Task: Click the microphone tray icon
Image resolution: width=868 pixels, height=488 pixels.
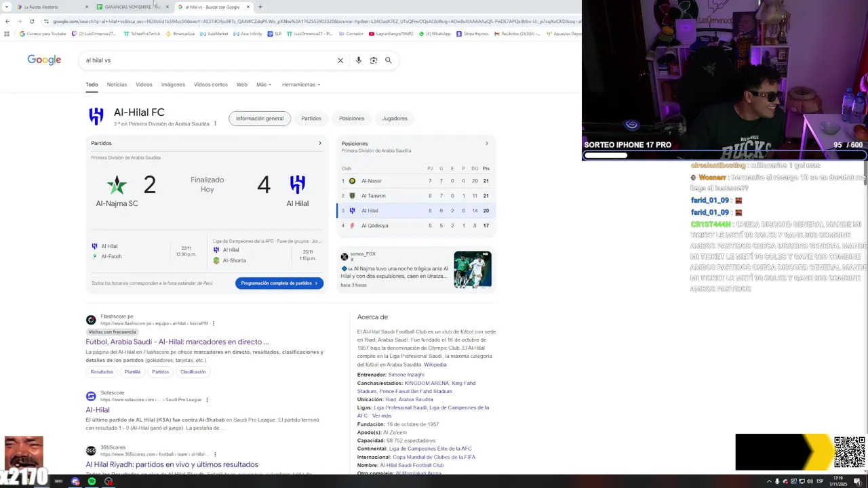Action: pos(777,481)
